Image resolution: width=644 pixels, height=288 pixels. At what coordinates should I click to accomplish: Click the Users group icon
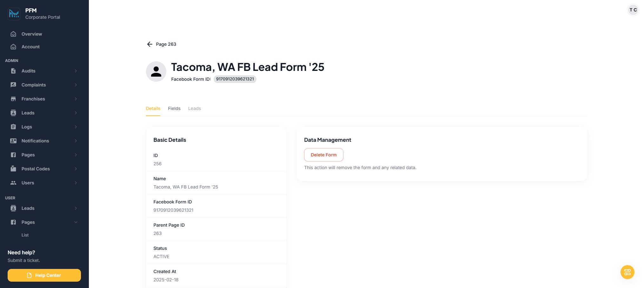(x=13, y=183)
